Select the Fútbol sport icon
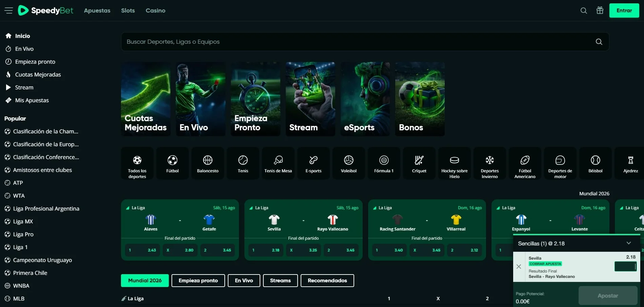The width and height of the screenshot is (644, 307). [173, 163]
